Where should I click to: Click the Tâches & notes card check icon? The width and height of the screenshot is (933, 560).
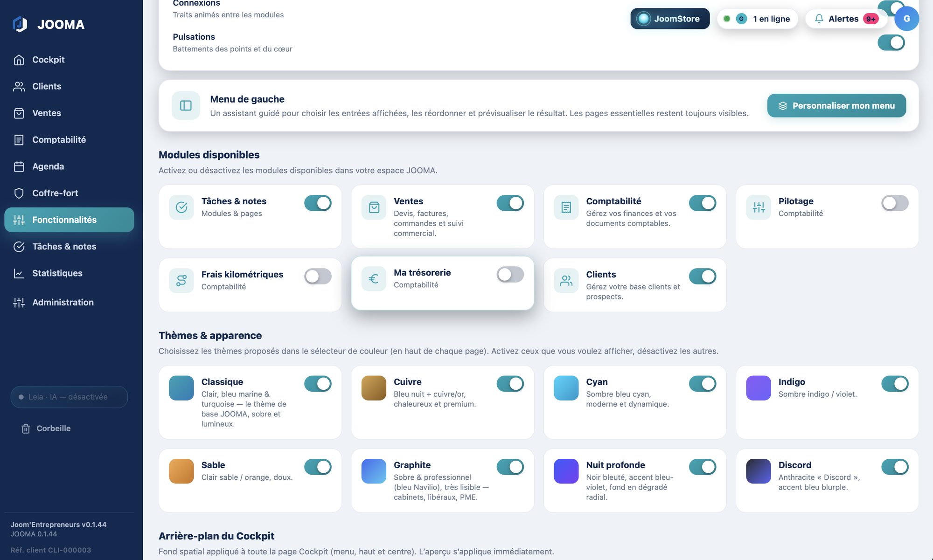(181, 207)
